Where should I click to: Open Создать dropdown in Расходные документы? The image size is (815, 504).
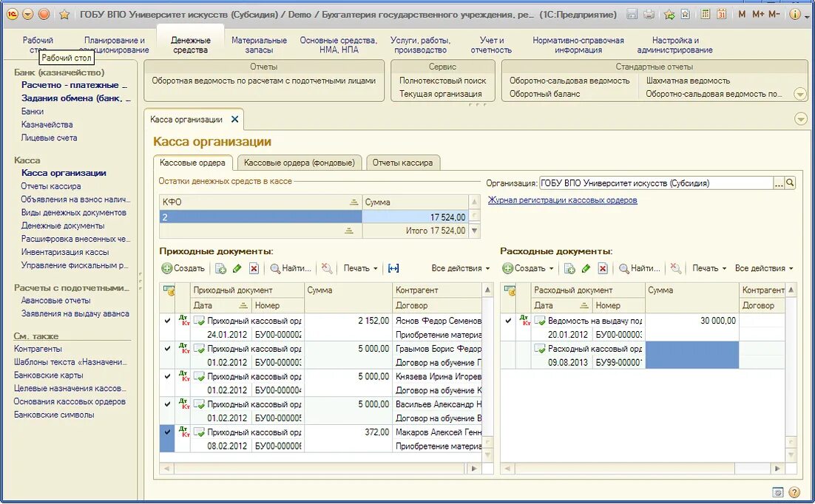click(x=552, y=268)
